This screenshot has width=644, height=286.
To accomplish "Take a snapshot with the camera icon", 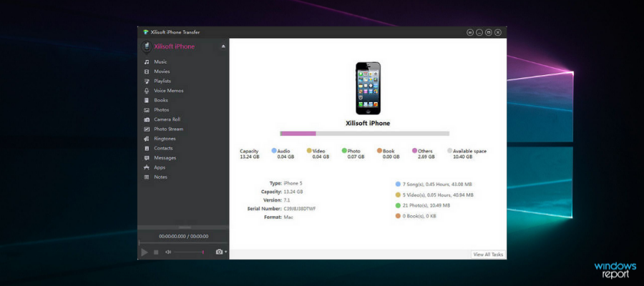I will click(x=220, y=252).
